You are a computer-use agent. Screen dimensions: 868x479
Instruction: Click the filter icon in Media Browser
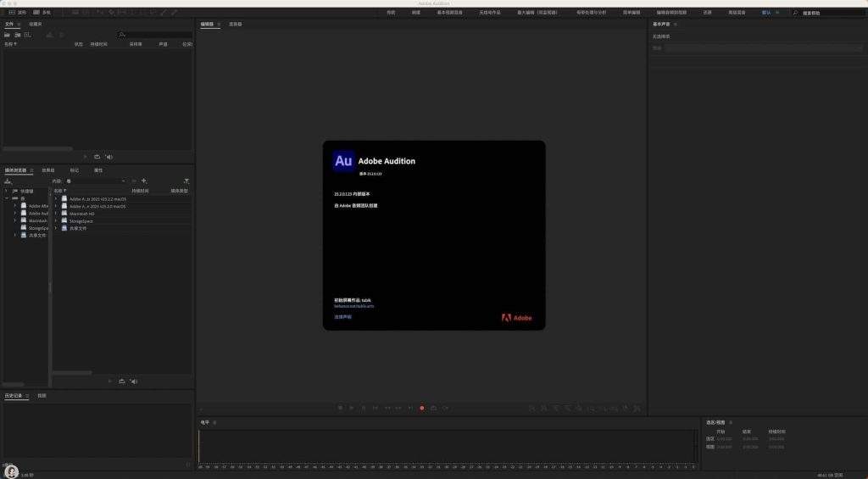coord(186,181)
